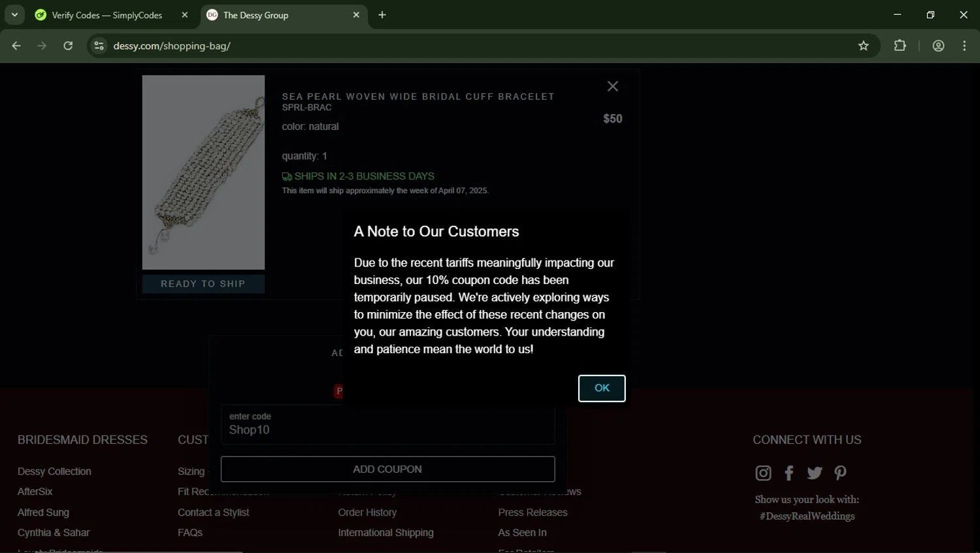The image size is (980, 553).
Task: Bookmark this page with star icon
Action: tap(864, 46)
